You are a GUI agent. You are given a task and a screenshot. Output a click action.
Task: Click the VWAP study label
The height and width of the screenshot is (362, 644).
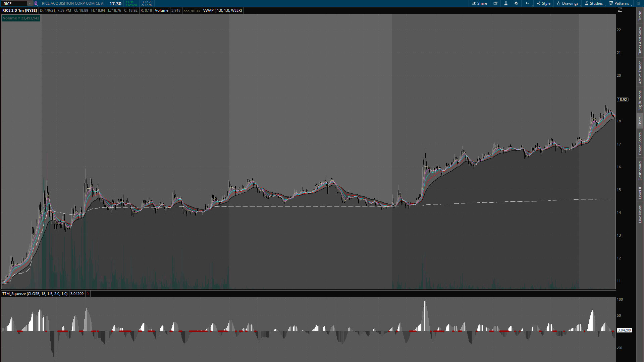[222, 10]
